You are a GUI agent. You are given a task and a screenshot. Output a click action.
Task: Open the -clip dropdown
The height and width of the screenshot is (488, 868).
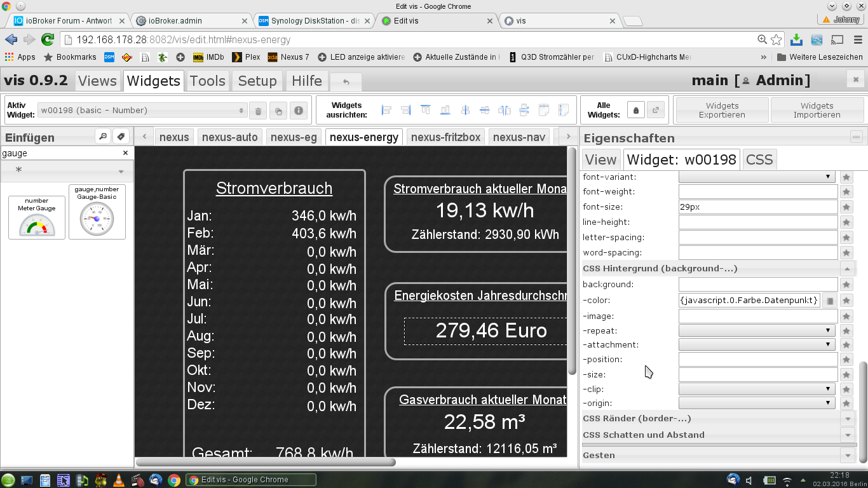pyautogui.click(x=757, y=389)
